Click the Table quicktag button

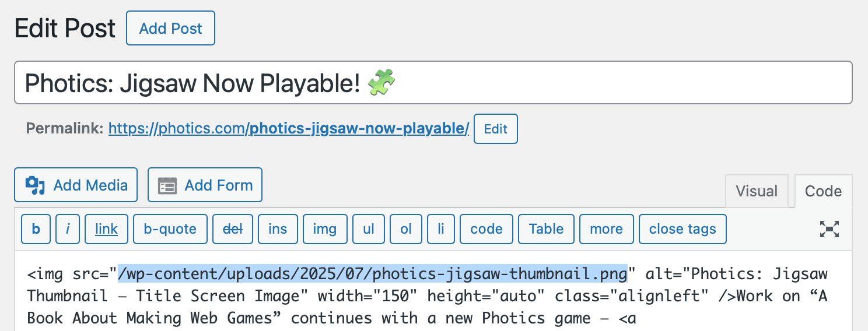(x=546, y=229)
